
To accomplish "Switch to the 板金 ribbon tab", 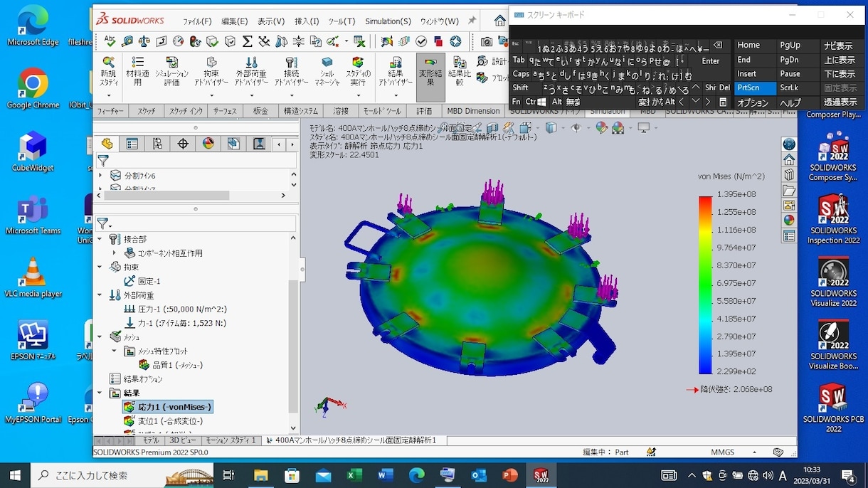I will point(260,112).
